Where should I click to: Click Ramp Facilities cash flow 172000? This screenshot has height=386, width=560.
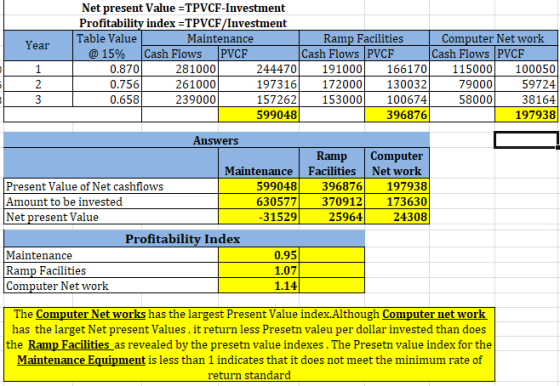point(332,84)
